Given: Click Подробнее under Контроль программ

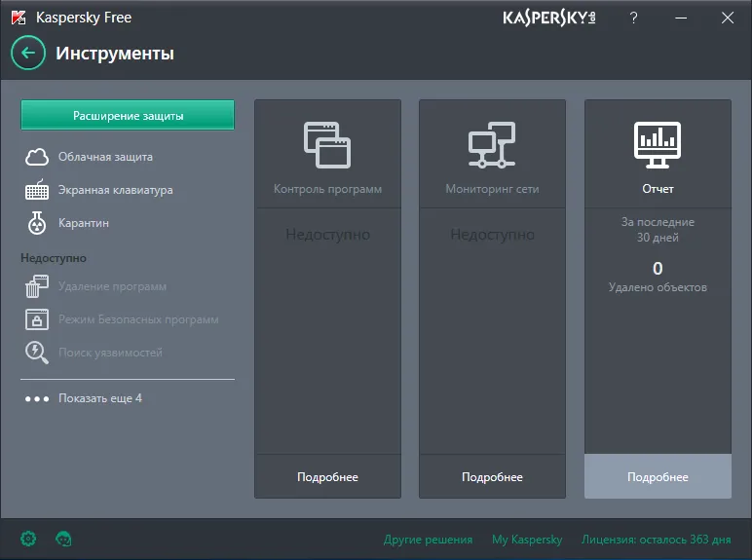Looking at the screenshot, I should [327, 476].
